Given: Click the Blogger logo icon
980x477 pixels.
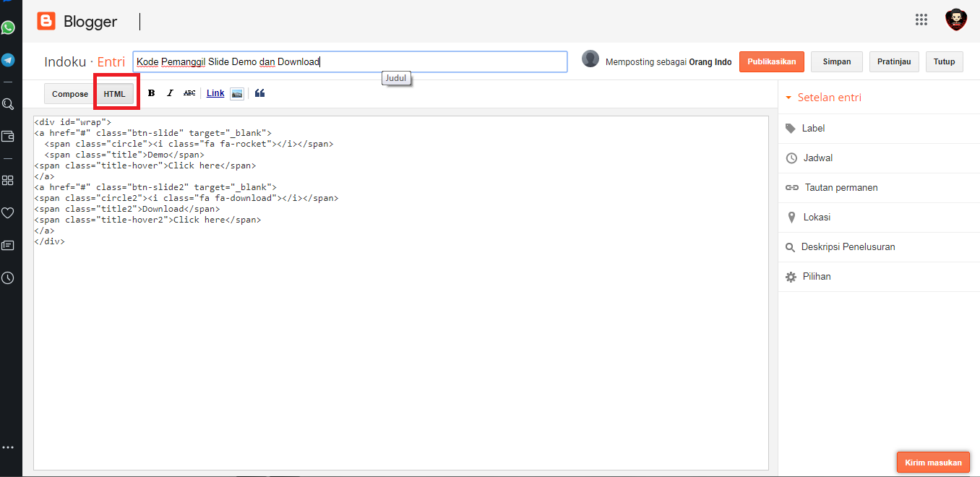Looking at the screenshot, I should click(x=46, y=21).
